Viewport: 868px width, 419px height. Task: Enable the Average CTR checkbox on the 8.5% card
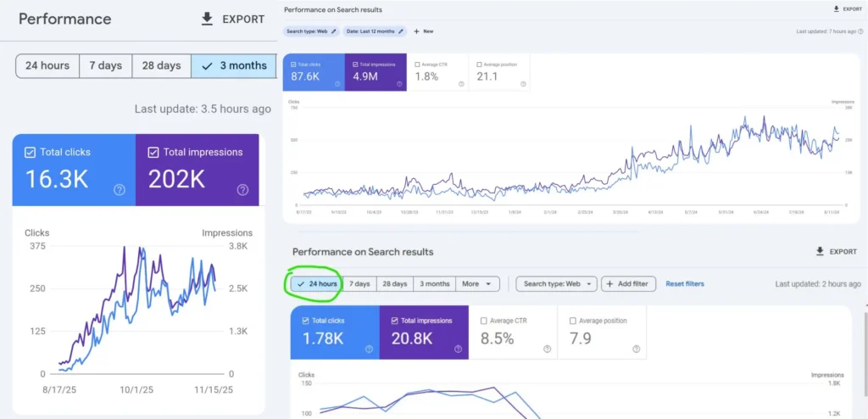tap(483, 321)
